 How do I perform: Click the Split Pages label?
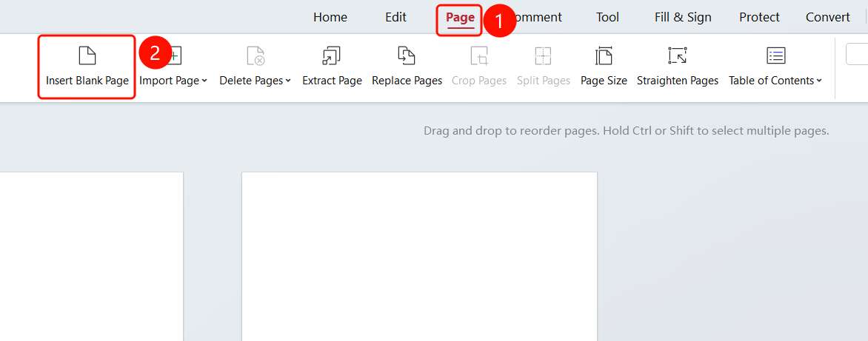tap(544, 81)
